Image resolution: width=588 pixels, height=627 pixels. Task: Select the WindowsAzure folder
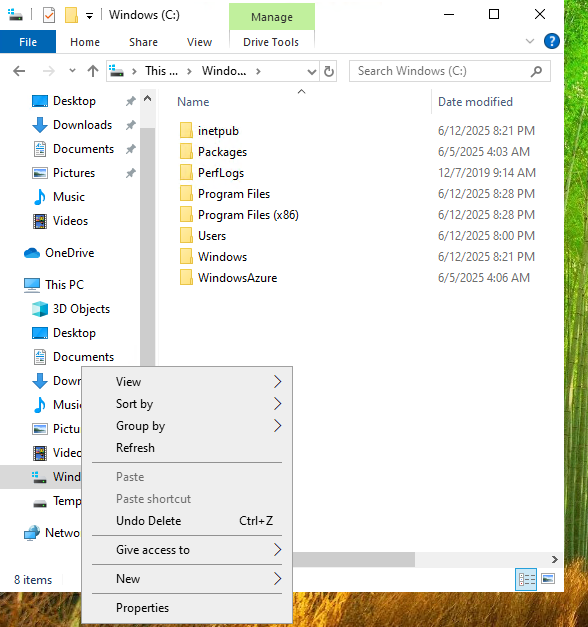(x=238, y=278)
